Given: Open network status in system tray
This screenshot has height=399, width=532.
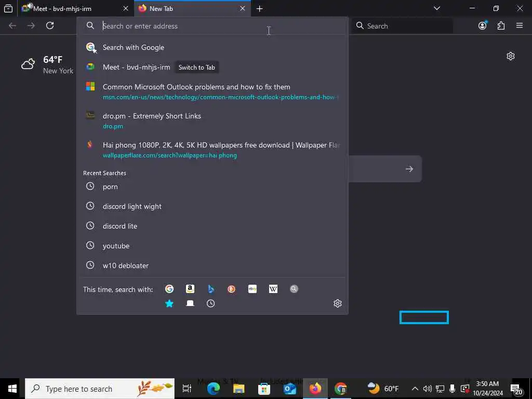Looking at the screenshot, I should tap(440, 389).
